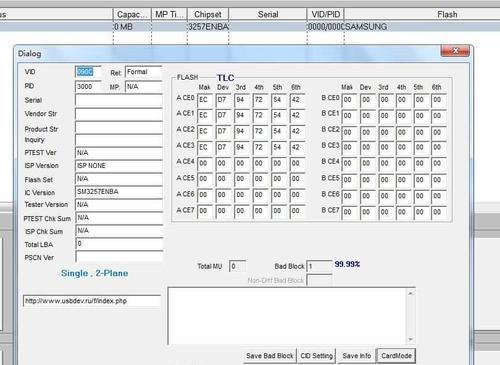
Task: Click the A CE0 3rd cell 94
Action: [242, 100]
